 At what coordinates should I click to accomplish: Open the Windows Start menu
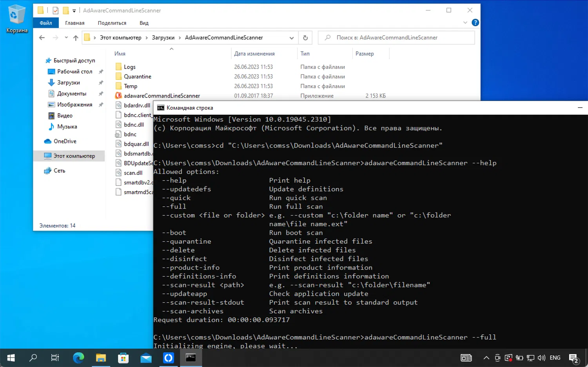(x=11, y=358)
